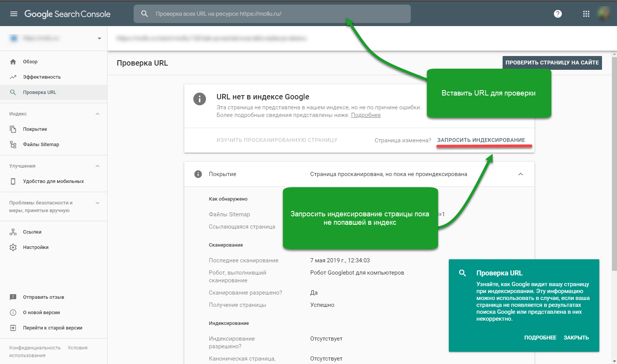This screenshot has height=364, width=617.
Task: Click the search magnifier icon in top bar
Action: click(x=145, y=14)
